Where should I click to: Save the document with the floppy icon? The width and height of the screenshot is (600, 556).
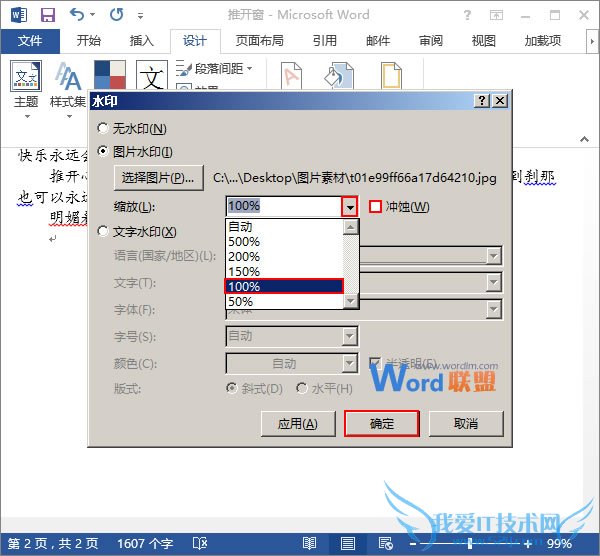[48, 15]
